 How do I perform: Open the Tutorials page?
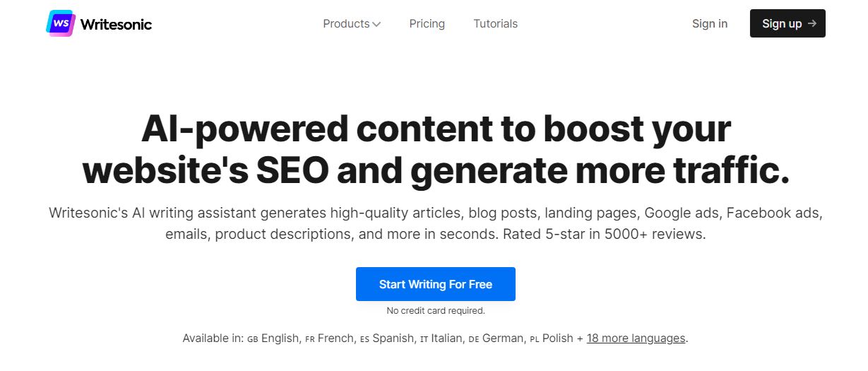click(x=495, y=23)
